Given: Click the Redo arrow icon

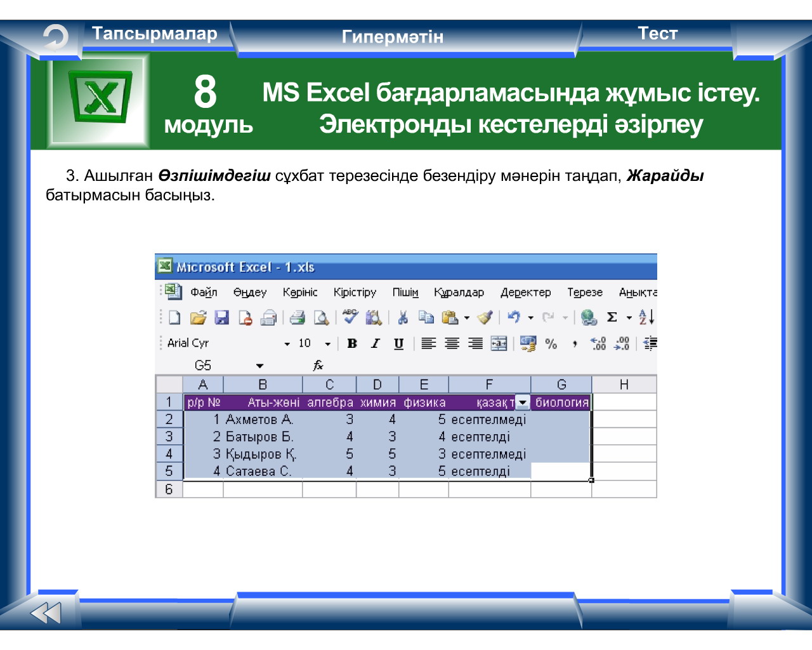Looking at the screenshot, I should coord(548,317).
